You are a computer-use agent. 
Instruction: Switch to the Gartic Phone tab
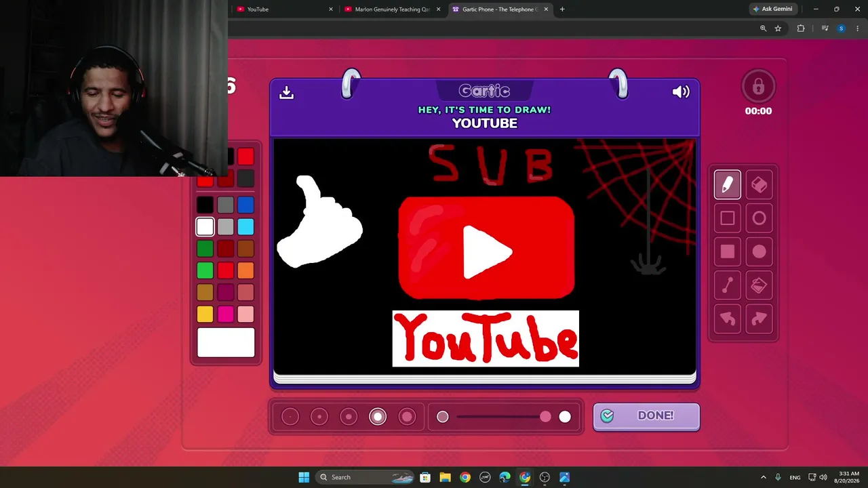point(502,9)
